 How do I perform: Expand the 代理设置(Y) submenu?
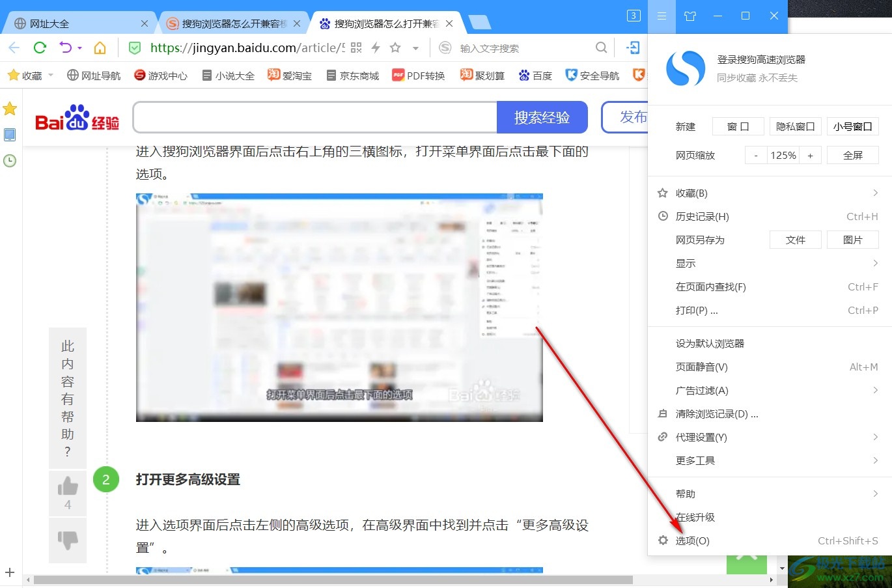(875, 437)
